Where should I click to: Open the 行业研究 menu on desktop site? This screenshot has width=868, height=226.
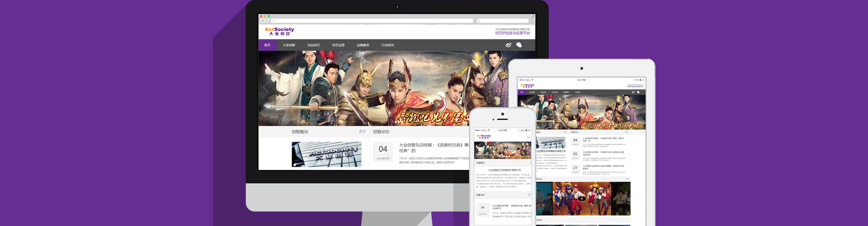click(388, 45)
